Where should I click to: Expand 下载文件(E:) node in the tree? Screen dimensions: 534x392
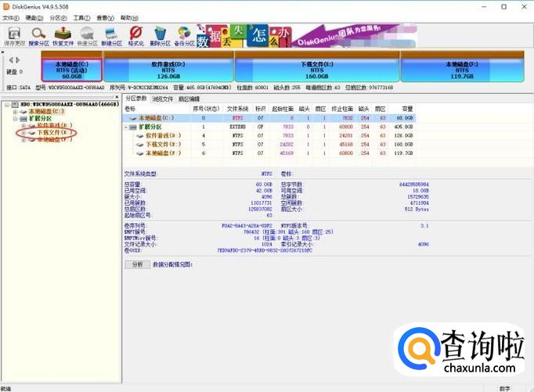[23, 133]
